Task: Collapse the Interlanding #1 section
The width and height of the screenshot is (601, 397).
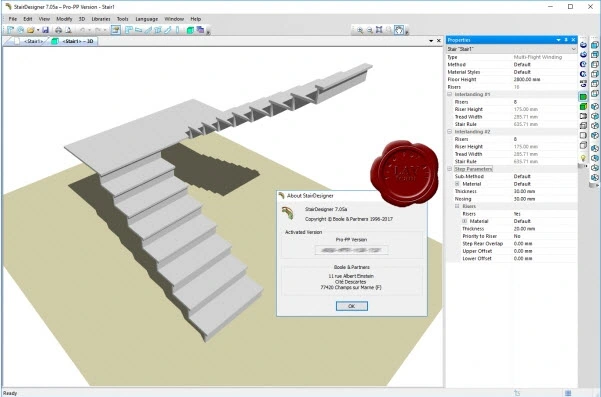Action: tap(450, 94)
